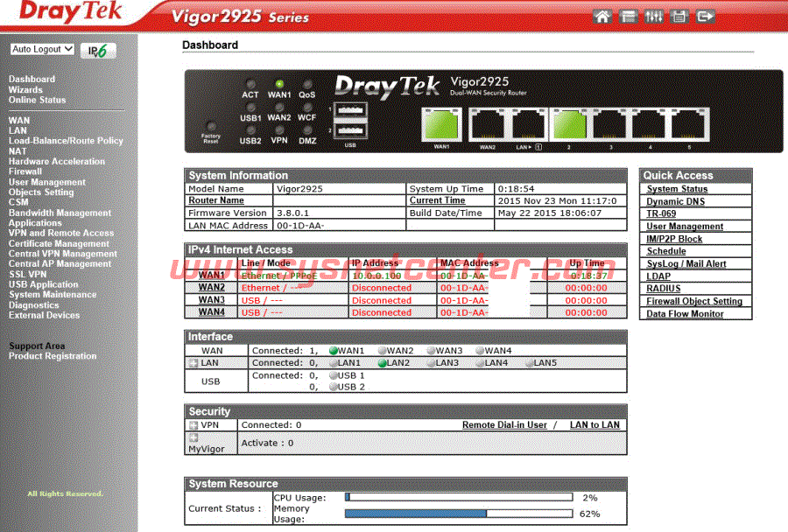Image resolution: width=788 pixels, height=532 pixels.
Task: Open VPN and Remote Access menu
Action: pos(61,234)
